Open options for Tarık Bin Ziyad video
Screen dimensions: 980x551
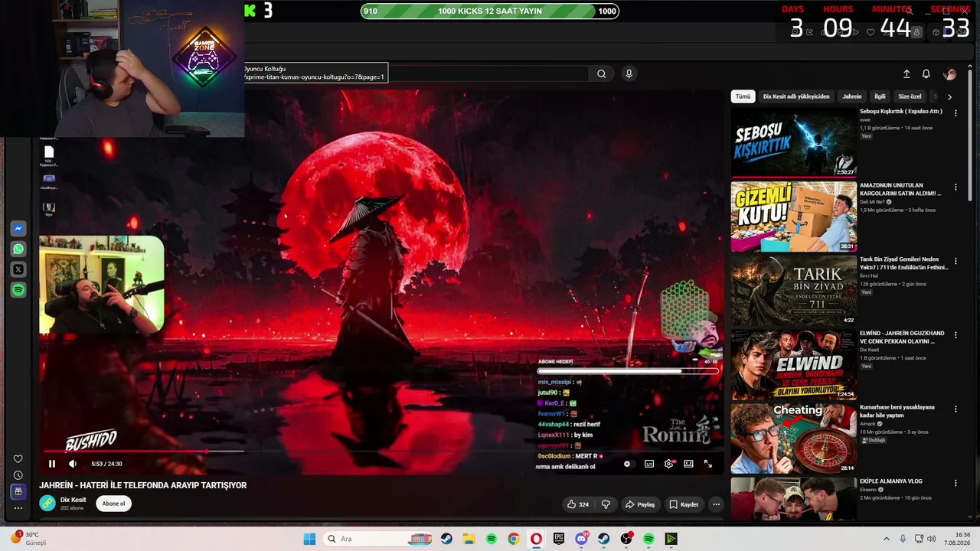(x=955, y=261)
